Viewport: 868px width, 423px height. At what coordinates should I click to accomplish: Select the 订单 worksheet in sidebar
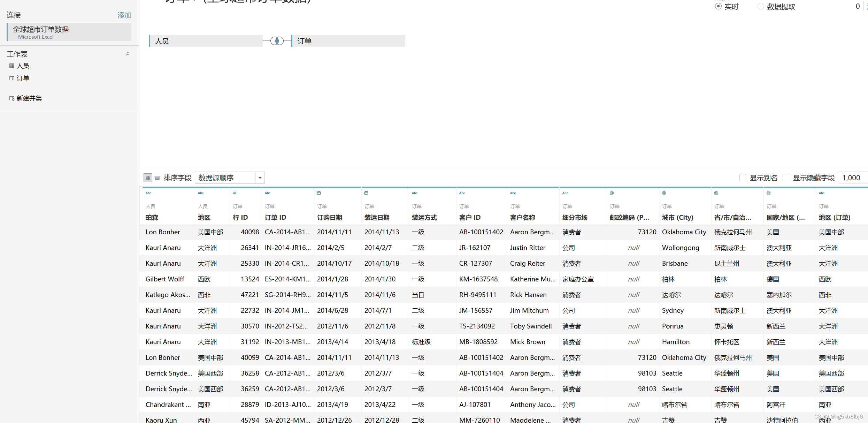point(23,78)
